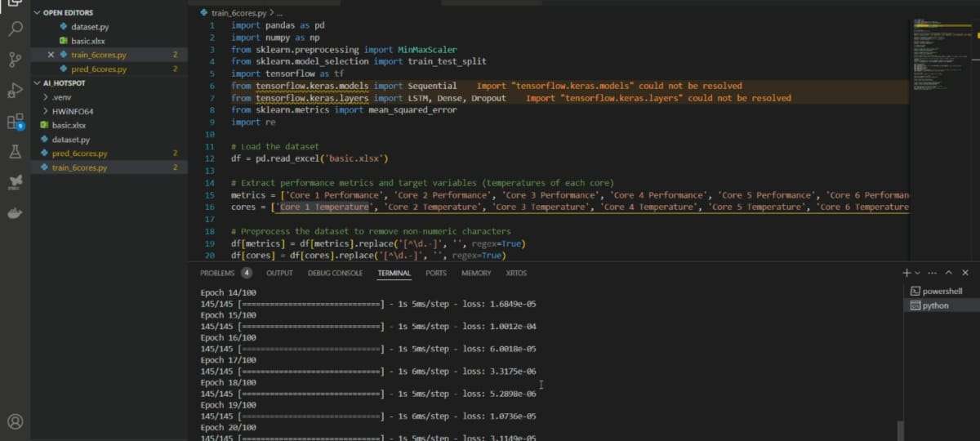Close the terminal panel
Image resolution: width=980 pixels, height=441 pixels.
[965, 273]
